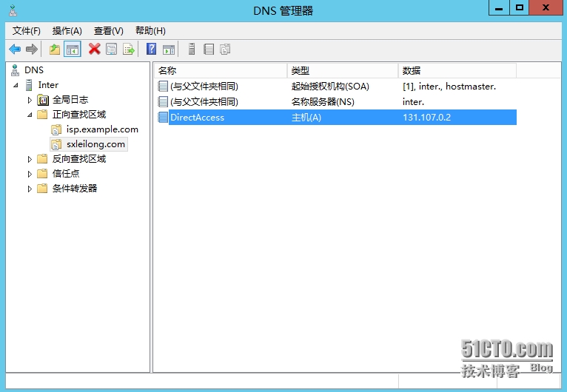Click the '[1], inter., hostmaster.' data cell
This screenshot has height=392, width=567.
tap(449, 87)
